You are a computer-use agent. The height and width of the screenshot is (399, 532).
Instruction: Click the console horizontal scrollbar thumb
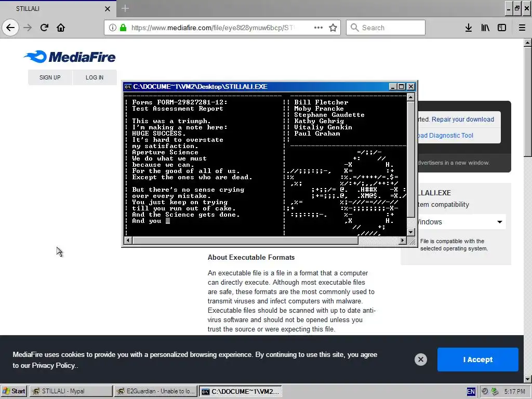coord(245,241)
